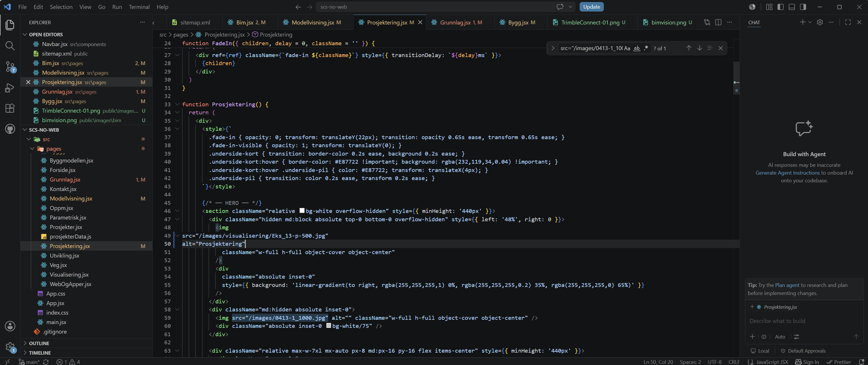The width and height of the screenshot is (868, 365).
Task: Open the File menu
Action: [22, 7]
